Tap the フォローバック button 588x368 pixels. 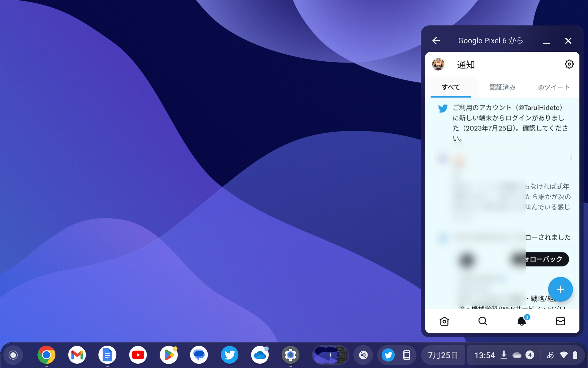tap(547, 259)
